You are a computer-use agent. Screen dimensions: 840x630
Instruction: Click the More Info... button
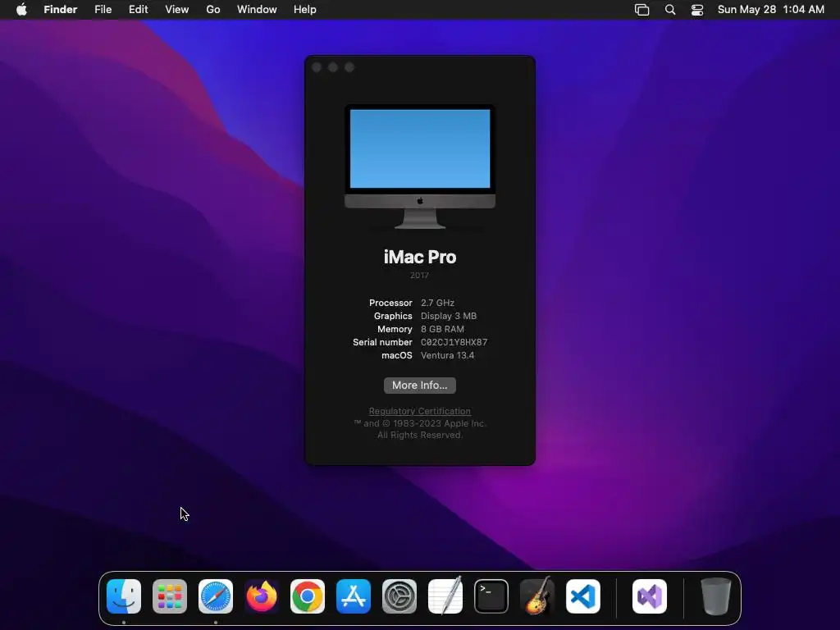(419, 386)
